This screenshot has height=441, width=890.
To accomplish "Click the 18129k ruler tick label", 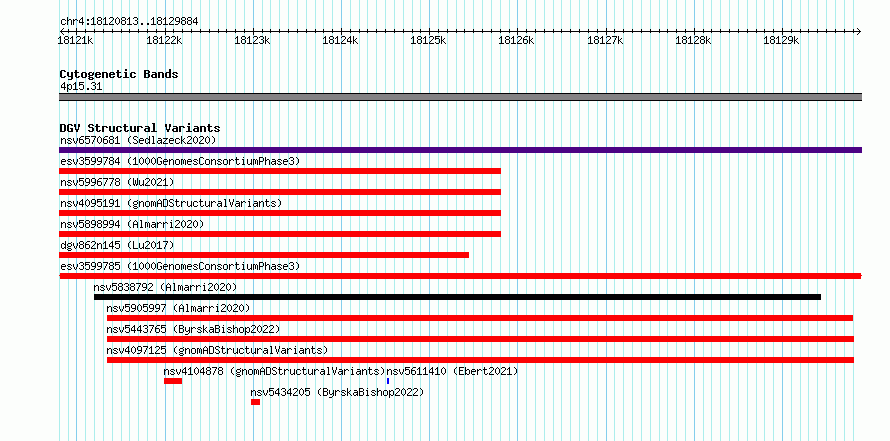I will tap(781, 41).
